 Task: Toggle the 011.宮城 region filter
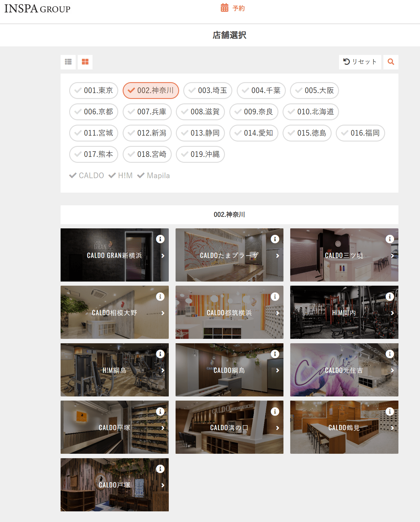pyautogui.click(x=94, y=133)
